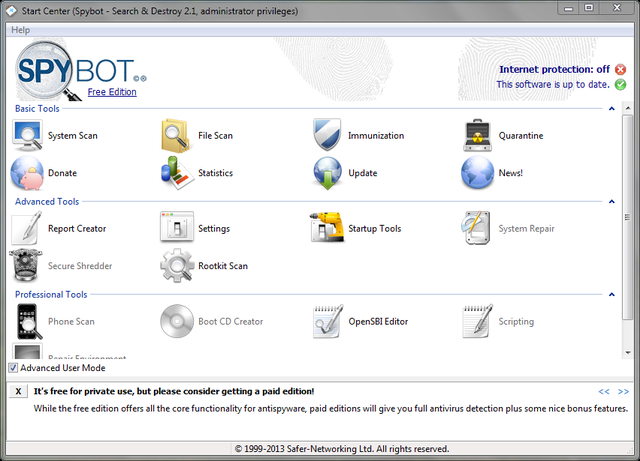Start Rootkit Scan via gear icon
The image size is (640, 461).
pyautogui.click(x=177, y=266)
